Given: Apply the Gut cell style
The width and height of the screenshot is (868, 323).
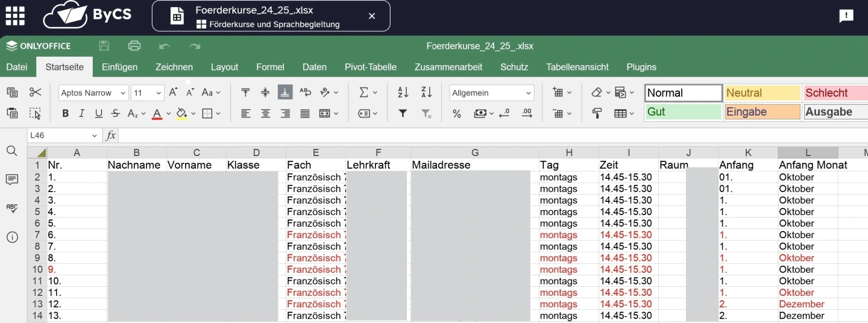Looking at the screenshot, I should (683, 112).
